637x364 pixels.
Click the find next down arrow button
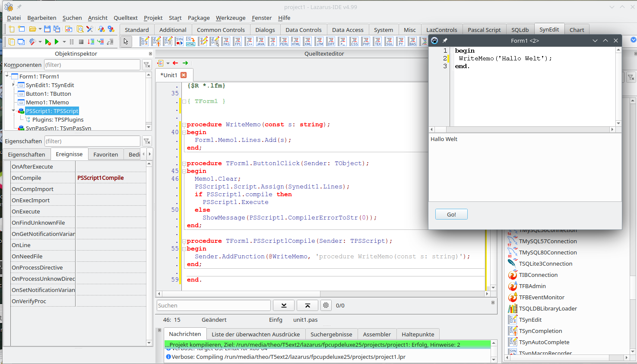pos(284,305)
